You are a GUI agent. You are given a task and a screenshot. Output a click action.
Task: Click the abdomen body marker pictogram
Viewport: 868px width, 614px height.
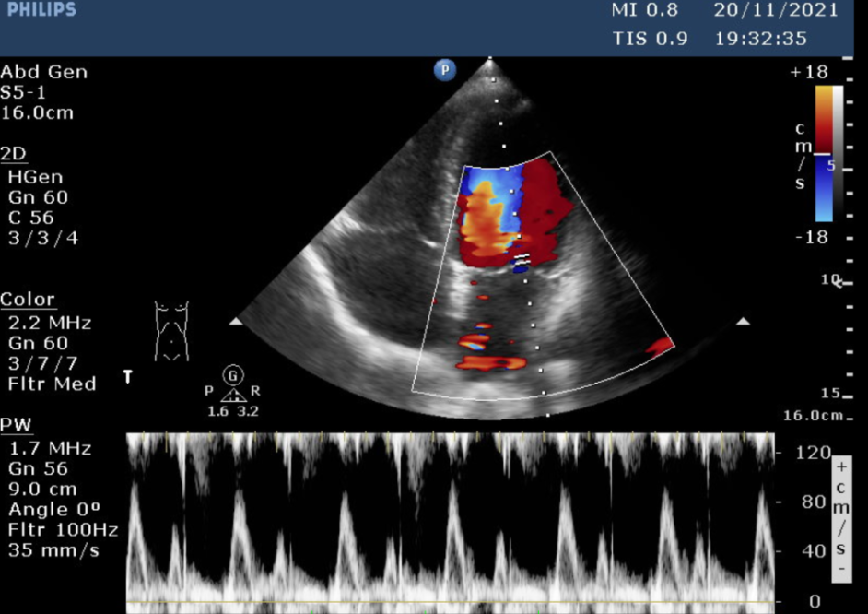pos(170,330)
